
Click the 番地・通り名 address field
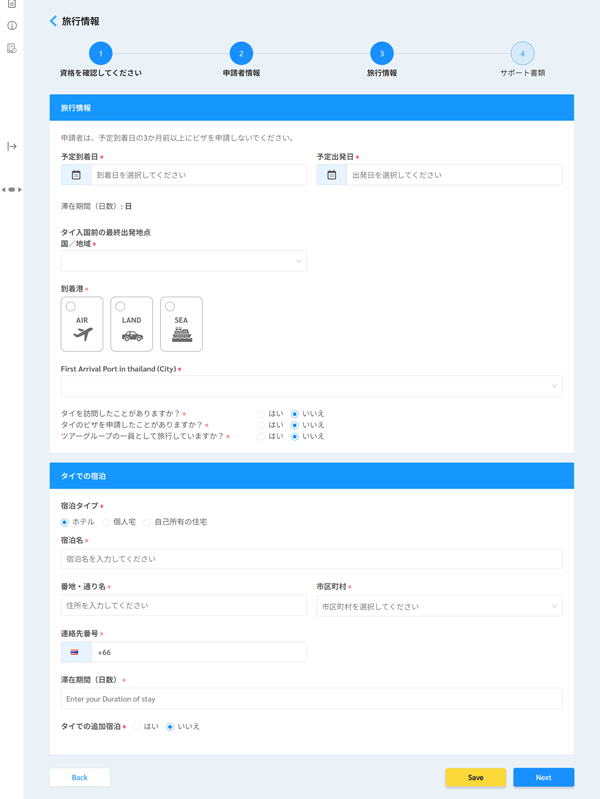point(184,605)
